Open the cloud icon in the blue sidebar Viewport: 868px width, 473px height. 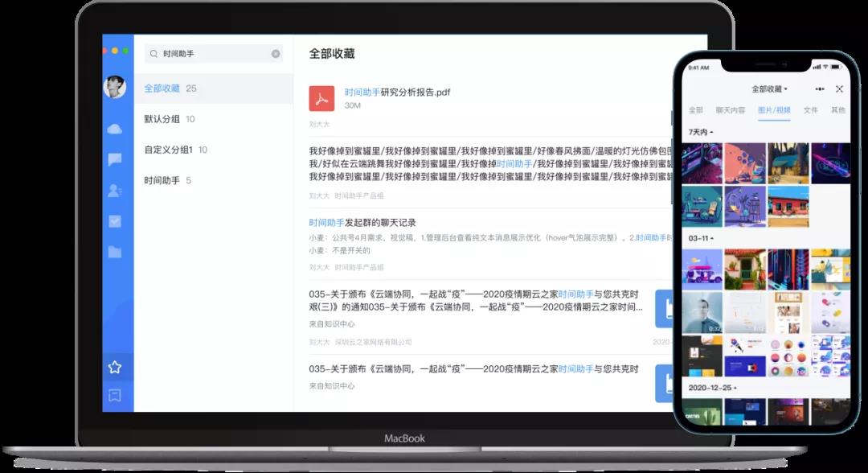[115, 129]
